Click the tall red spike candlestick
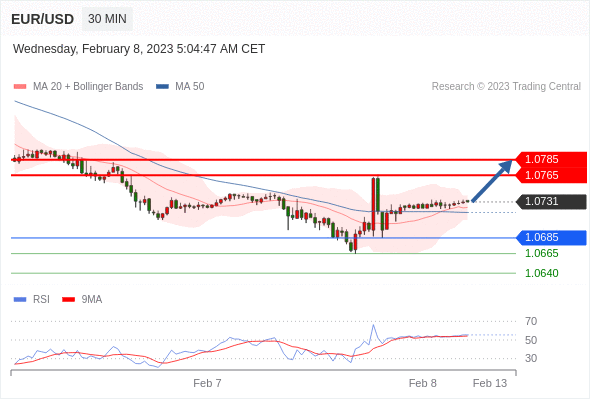The image size is (590, 400). pos(373,206)
